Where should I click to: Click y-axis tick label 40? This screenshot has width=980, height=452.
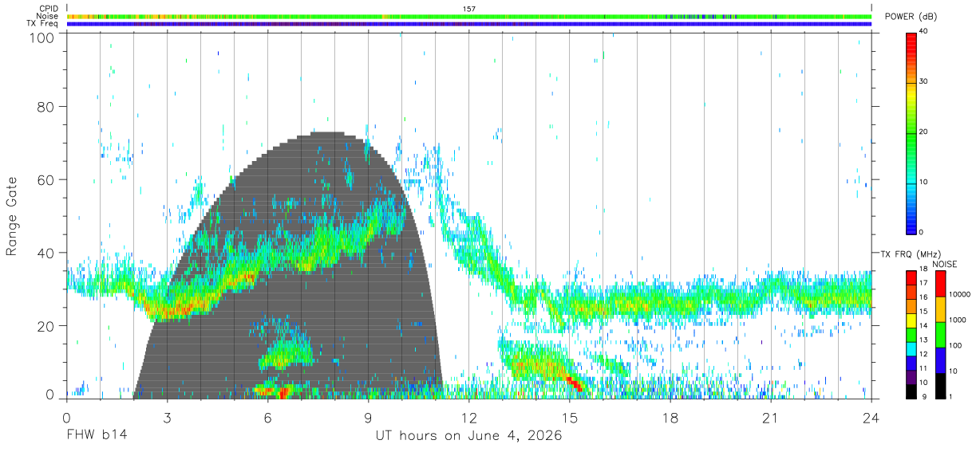pos(46,253)
